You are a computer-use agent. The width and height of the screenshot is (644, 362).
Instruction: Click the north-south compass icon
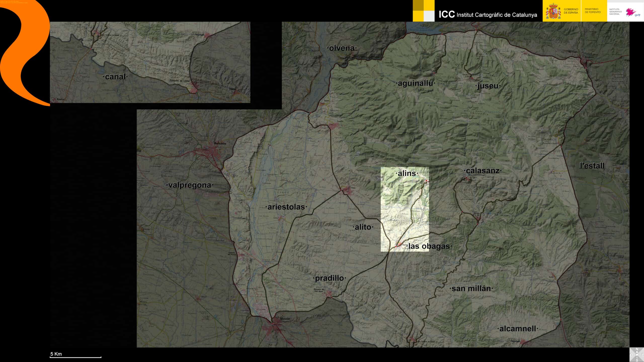coord(637,354)
